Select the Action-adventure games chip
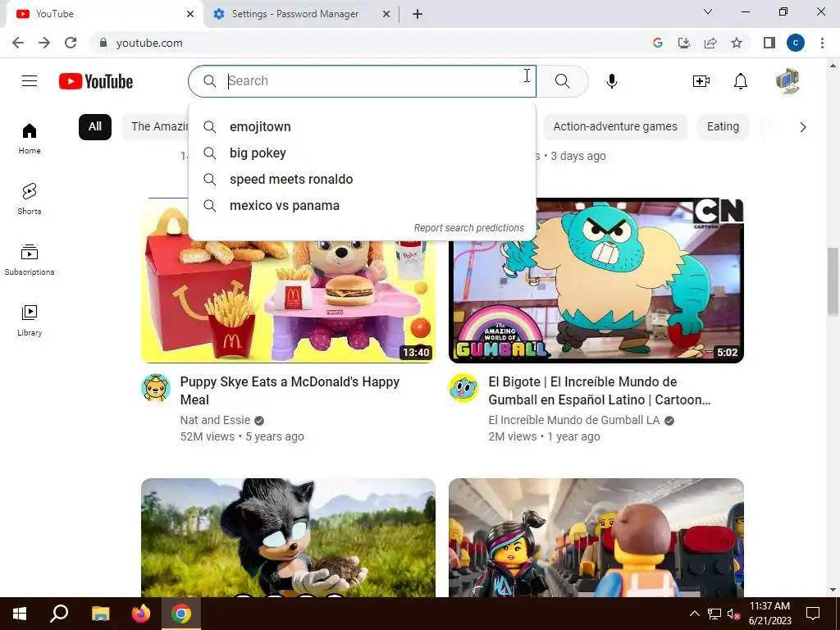840x630 pixels. (x=615, y=127)
